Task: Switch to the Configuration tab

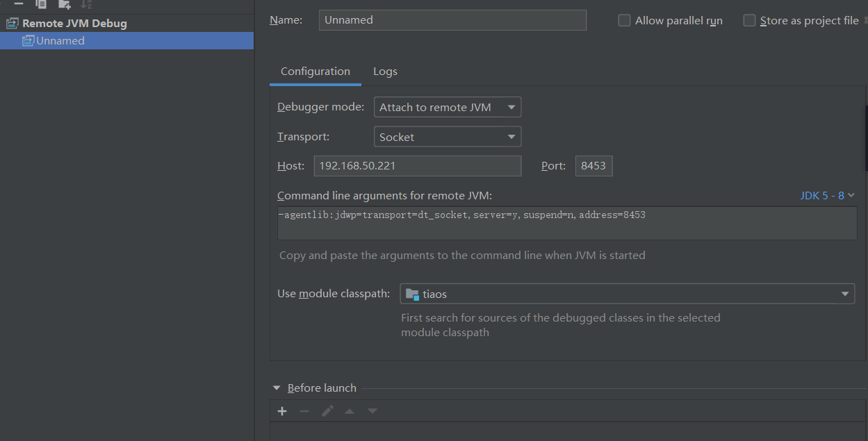Action: tap(316, 72)
